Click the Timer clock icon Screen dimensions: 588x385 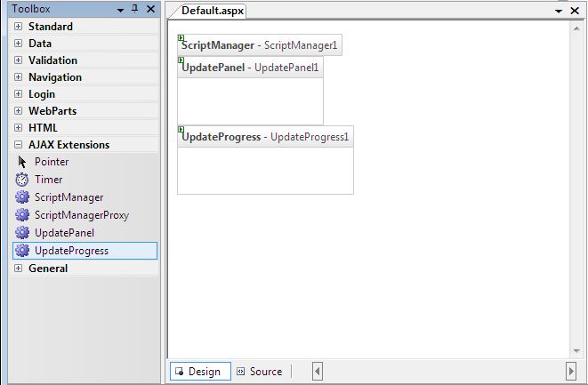click(x=21, y=180)
